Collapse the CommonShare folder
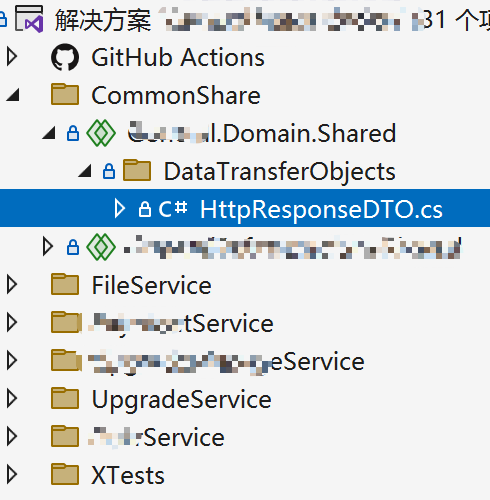The width and height of the screenshot is (490, 500). (x=13, y=95)
